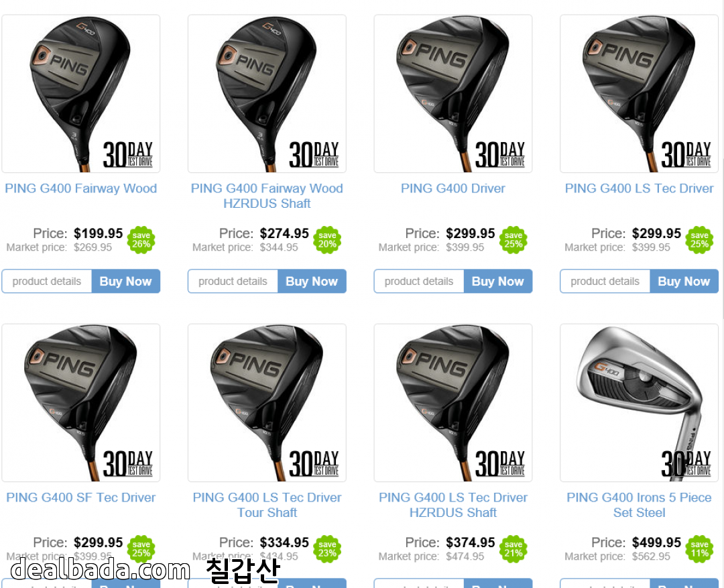This screenshot has height=588, width=724.
Task: View product details for Fairway Wood HZRDUS Shaft
Action: coord(233,282)
